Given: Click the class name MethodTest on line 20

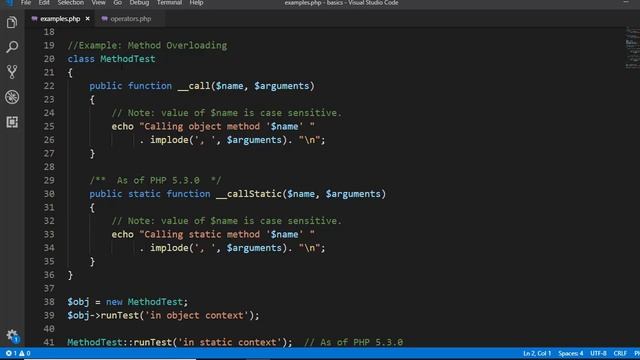Looking at the screenshot, I should (128, 59).
